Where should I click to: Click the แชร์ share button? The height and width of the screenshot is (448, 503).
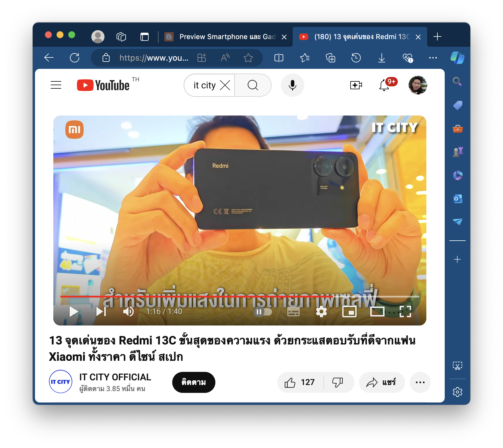point(382,382)
